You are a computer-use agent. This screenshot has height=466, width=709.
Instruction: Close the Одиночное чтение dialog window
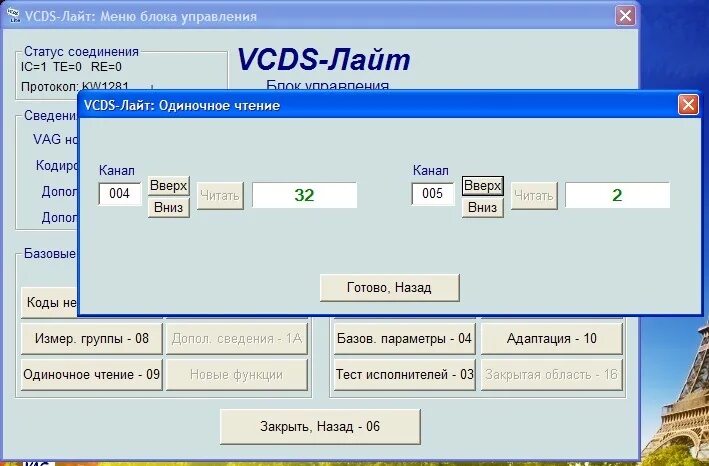pos(688,105)
